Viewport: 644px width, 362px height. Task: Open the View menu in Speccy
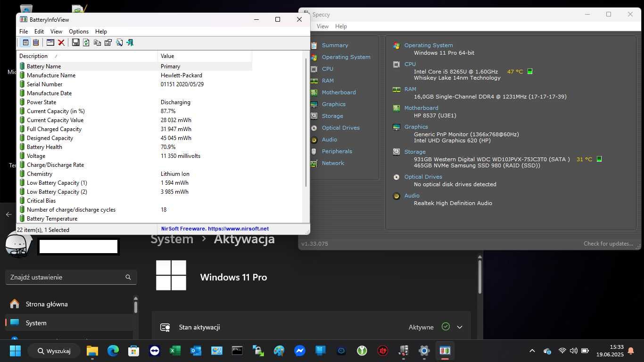pyautogui.click(x=322, y=26)
